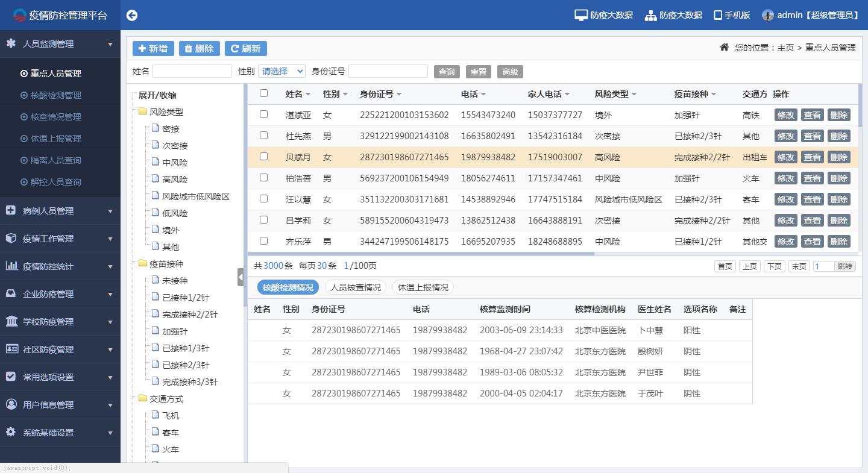Click the 人员监测管理 asterisk icon

click(x=11, y=43)
